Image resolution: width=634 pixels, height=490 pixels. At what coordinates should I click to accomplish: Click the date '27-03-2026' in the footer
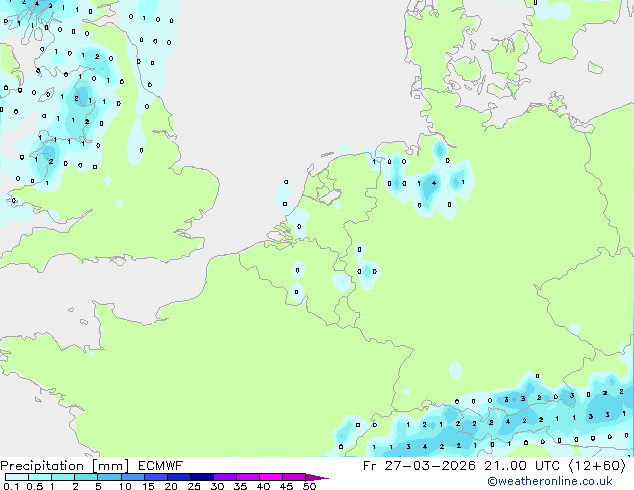430,466
